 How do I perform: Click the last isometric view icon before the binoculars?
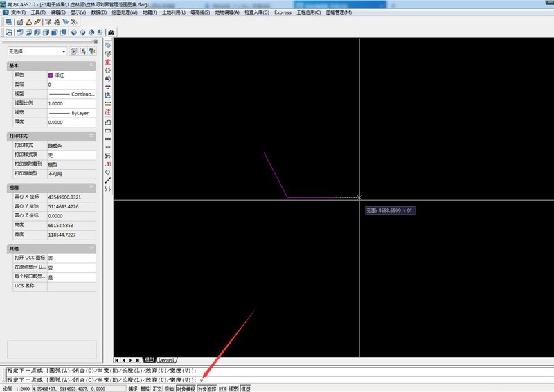(x=100, y=33)
